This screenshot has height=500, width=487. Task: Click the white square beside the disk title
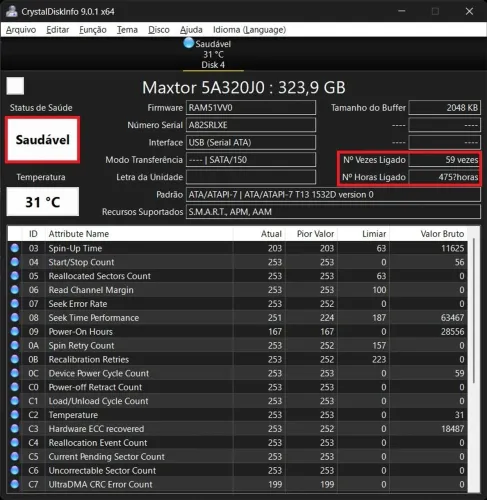(x=15, y=86)
